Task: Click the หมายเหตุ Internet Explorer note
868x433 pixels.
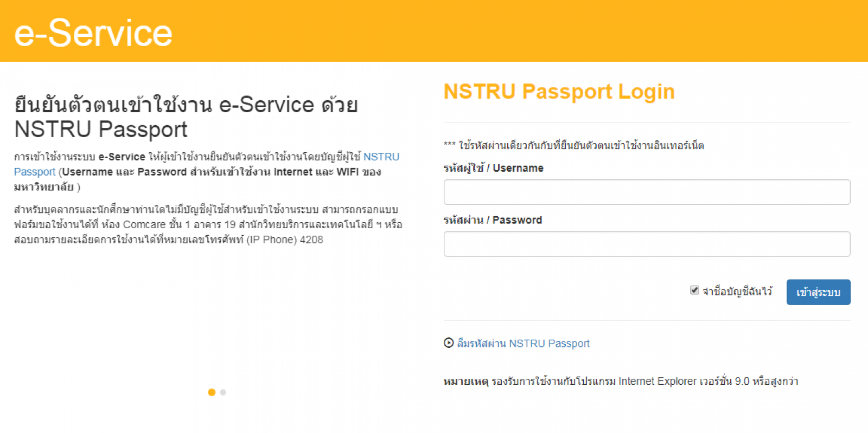Action: point(621,381)
